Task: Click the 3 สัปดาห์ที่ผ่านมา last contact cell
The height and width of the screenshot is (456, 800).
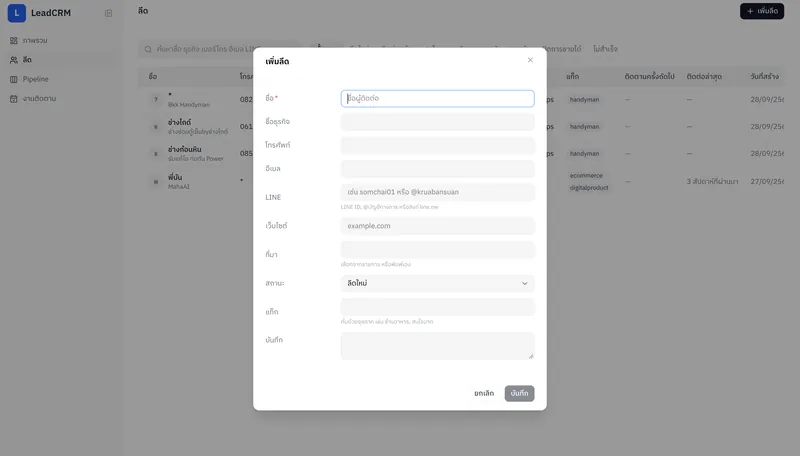Action: 712,182
